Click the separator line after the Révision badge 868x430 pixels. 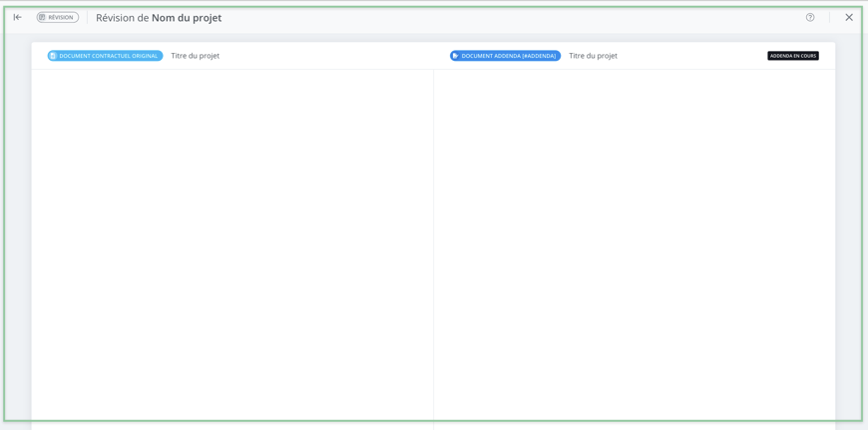pyautogui.click(x=87, y=17)
